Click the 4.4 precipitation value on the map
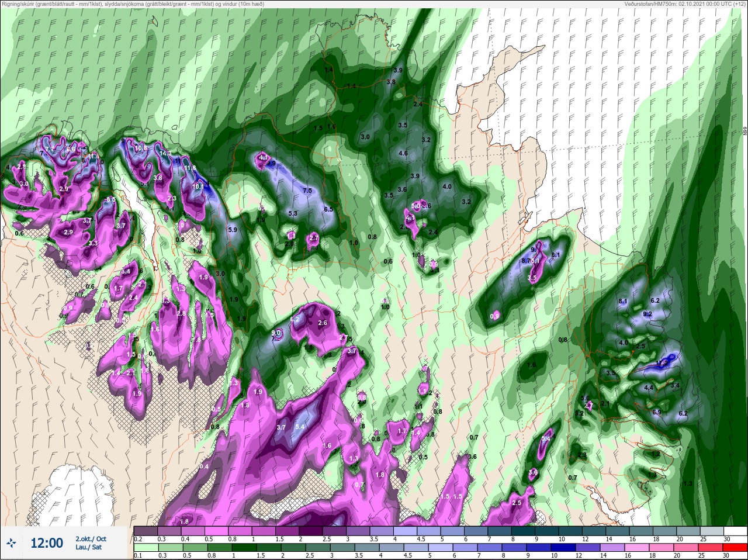The width and height of the screenshot is (748, 560). pyautogui.click(x=648, y=388)
